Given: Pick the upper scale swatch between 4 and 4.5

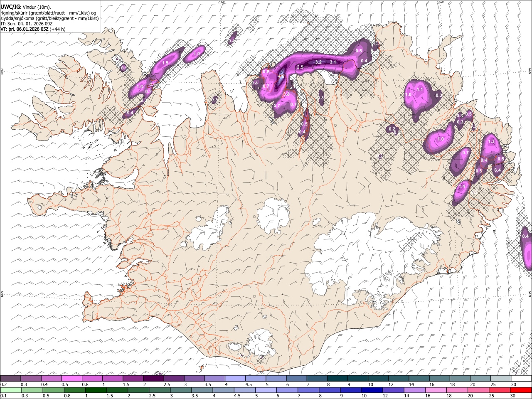Looking at the screenshot, I should (235, 379).
